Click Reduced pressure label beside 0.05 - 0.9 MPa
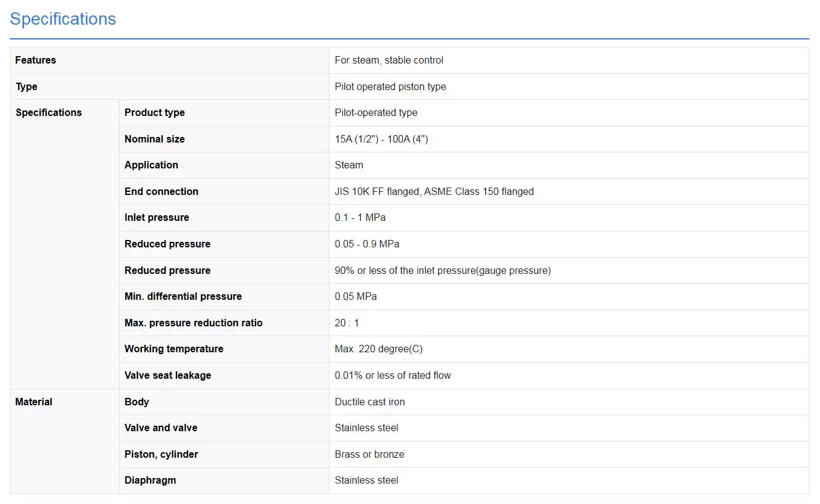 pyautogui.click(x=167, y=244)
